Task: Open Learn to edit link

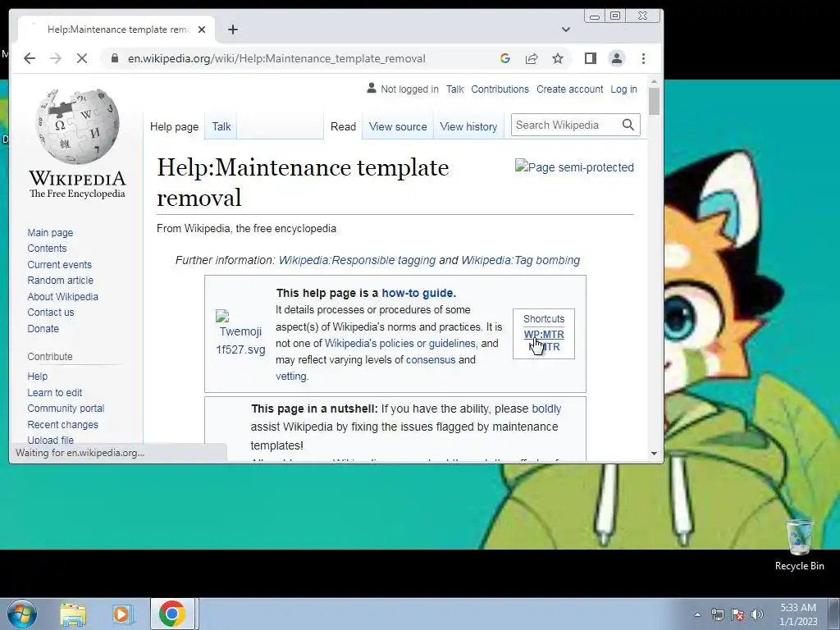Action: click(x=55, y=392)
